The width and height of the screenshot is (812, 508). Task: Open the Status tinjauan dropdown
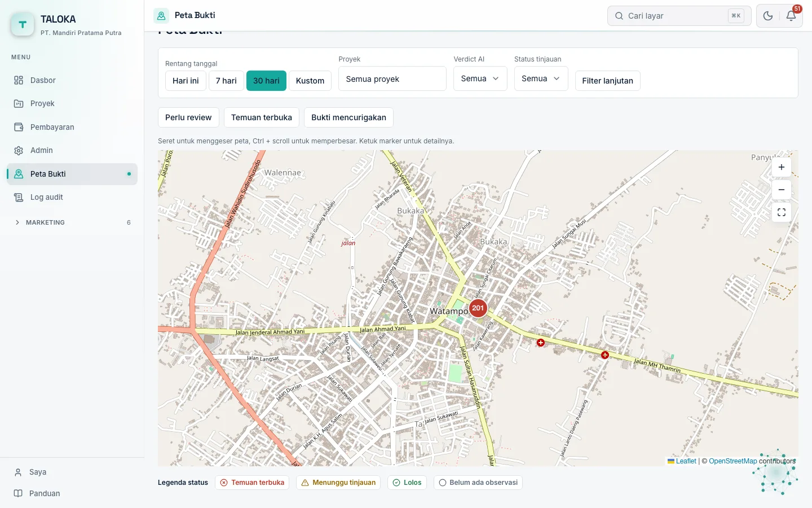[x=541, y=78]
